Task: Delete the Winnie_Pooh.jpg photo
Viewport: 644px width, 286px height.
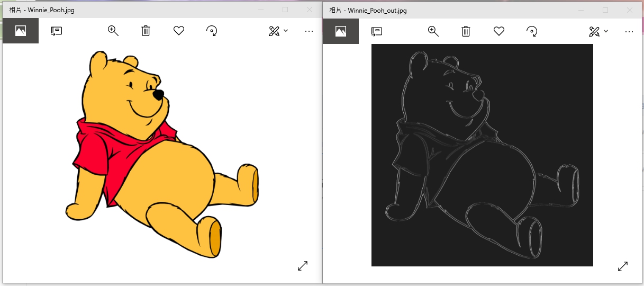Action: tap(146, 31)
